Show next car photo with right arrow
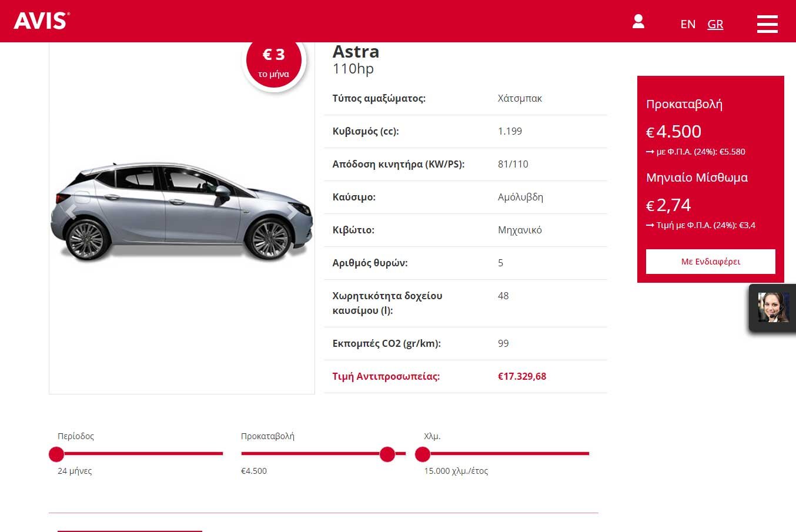 pyautogui.click(x=292, y=212)
